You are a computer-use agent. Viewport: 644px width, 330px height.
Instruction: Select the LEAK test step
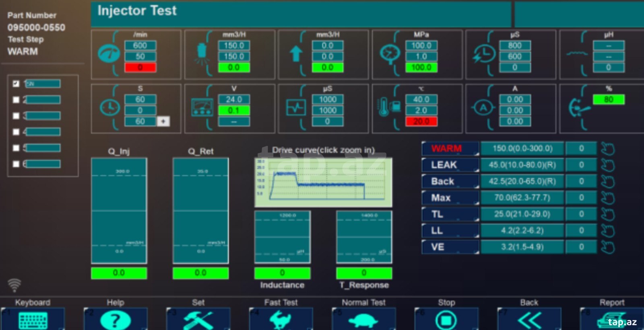click(450, 165)
